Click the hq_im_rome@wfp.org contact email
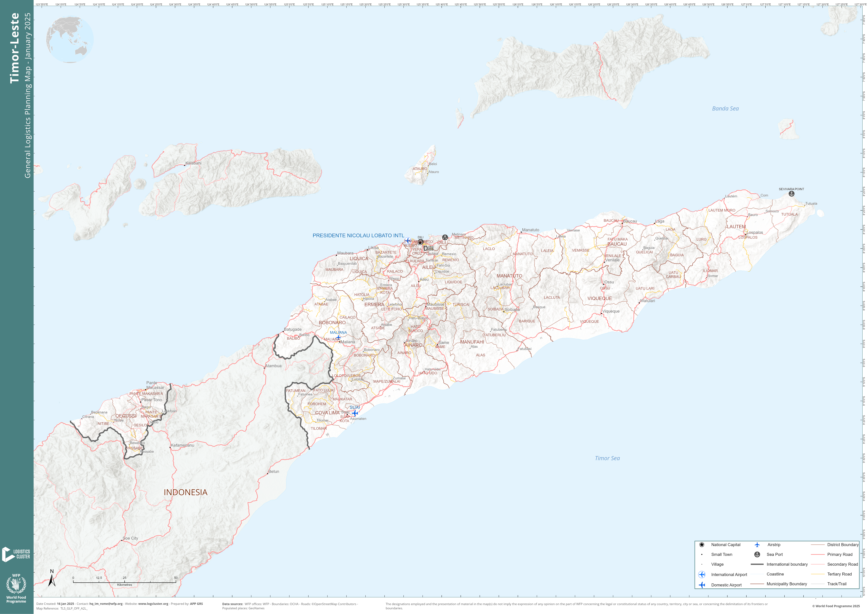 pos(106,604)
